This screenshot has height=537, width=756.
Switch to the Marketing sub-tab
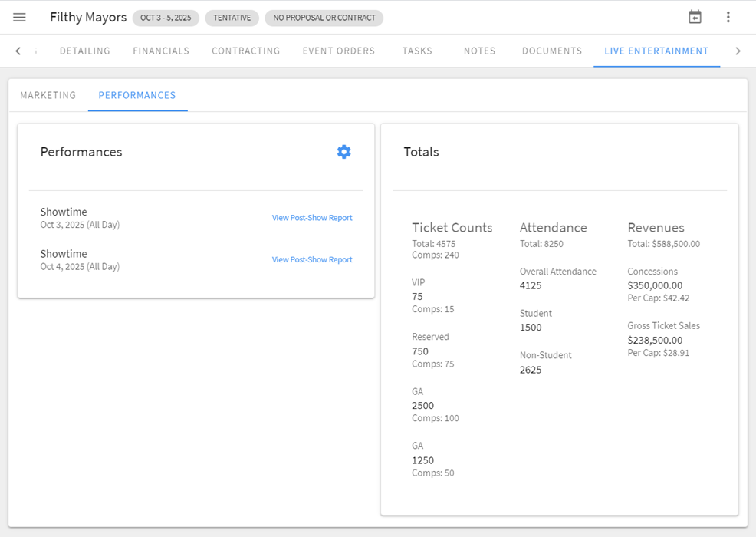click(x=48, y=96)
